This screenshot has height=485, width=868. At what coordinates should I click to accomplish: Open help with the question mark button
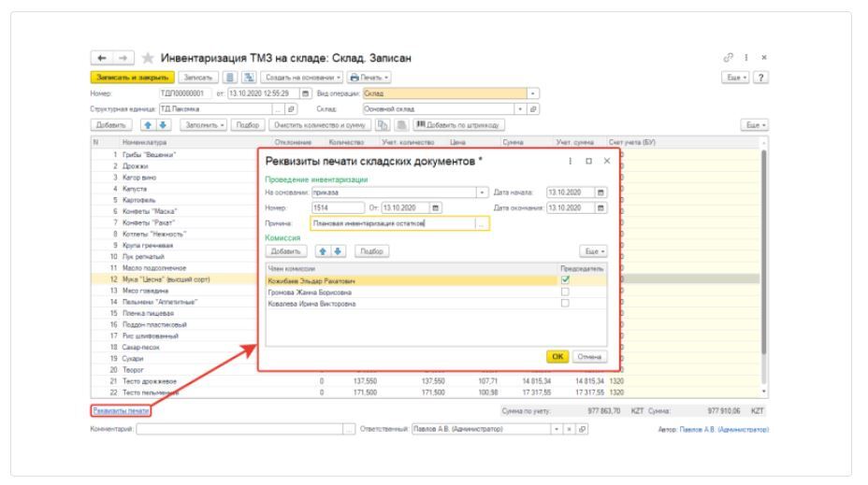(761, 78)
